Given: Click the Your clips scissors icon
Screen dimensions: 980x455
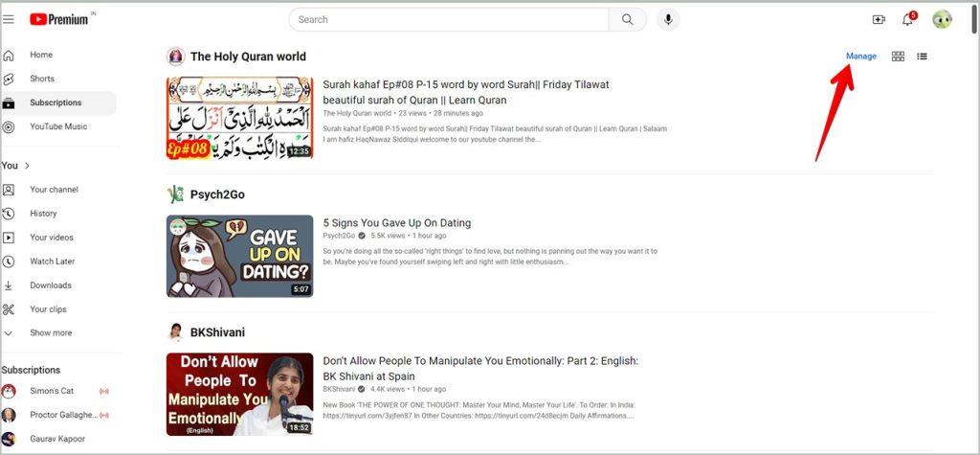Looking at the screenshot, I should [x=9, y=309].
